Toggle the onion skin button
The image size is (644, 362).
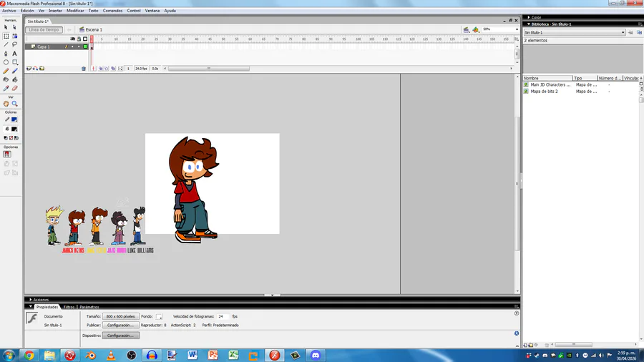point(101,69)
